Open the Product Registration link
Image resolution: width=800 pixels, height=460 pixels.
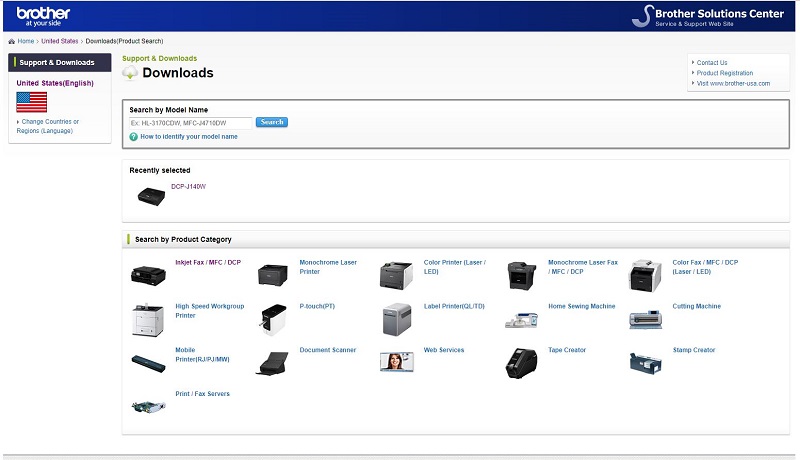724,73
